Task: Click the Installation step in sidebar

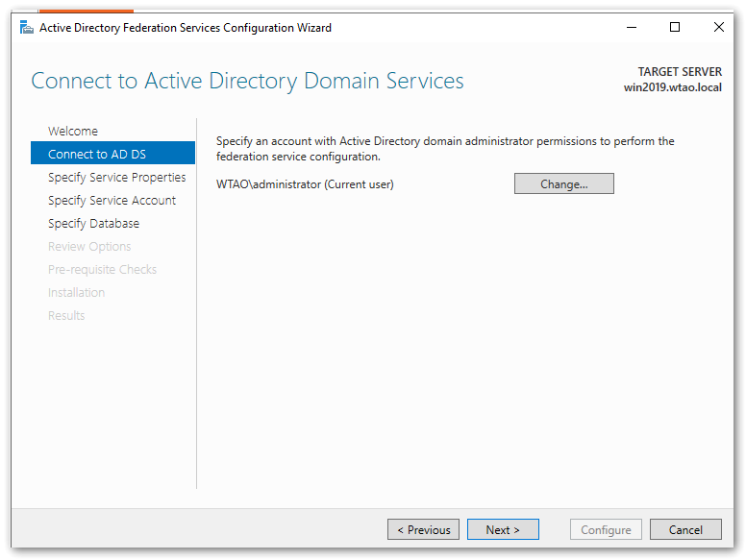Action: [76, 293]
